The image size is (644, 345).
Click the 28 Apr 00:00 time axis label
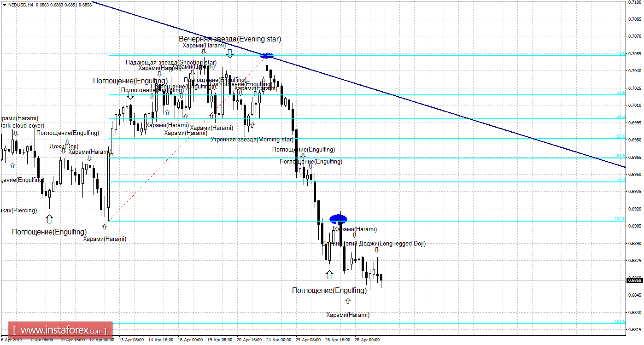pyautogui.click(x=367, y=340)
